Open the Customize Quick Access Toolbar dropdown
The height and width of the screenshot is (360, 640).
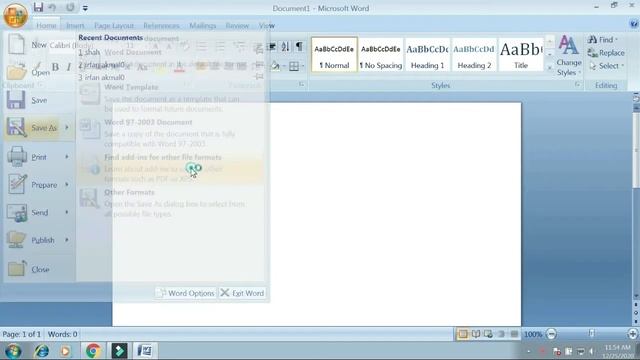85,8
